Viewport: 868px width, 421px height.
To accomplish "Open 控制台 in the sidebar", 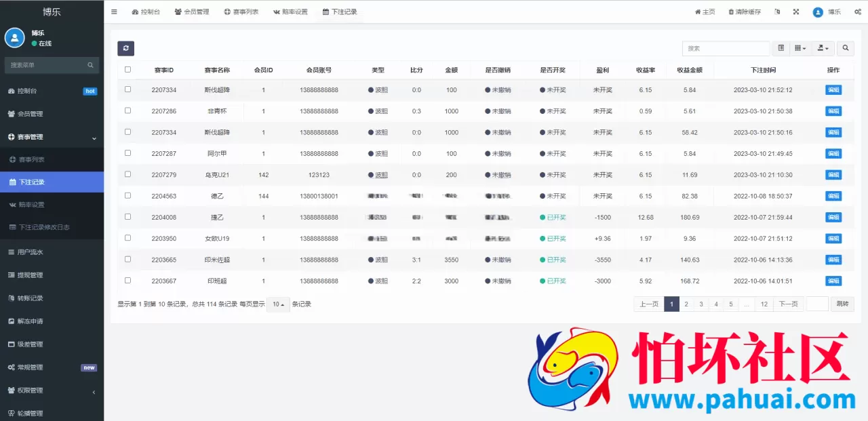I will pos(52,91).
